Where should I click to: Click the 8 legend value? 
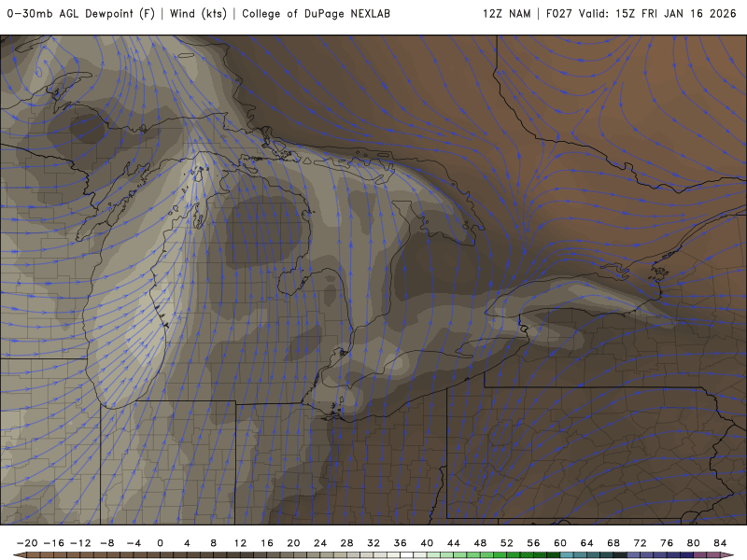[x=214, y=543]
